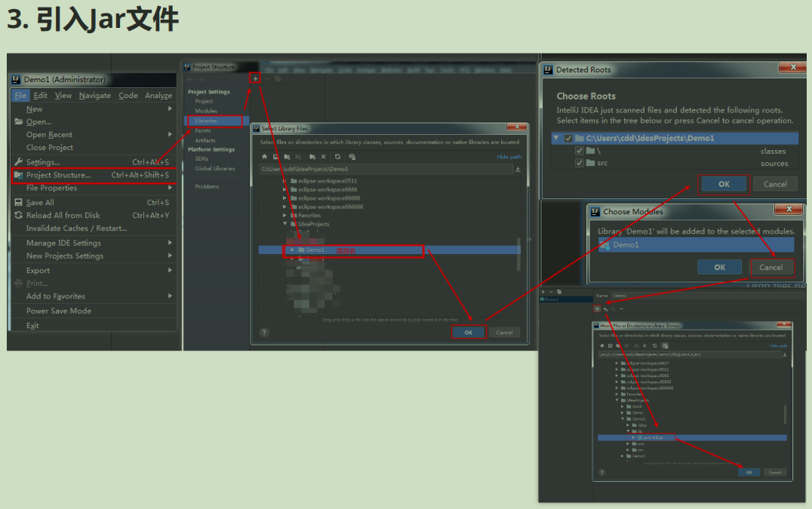
Task: Expand the eclipse-workspace0511 folder in Select Library Files
Action: coord(285,181)
